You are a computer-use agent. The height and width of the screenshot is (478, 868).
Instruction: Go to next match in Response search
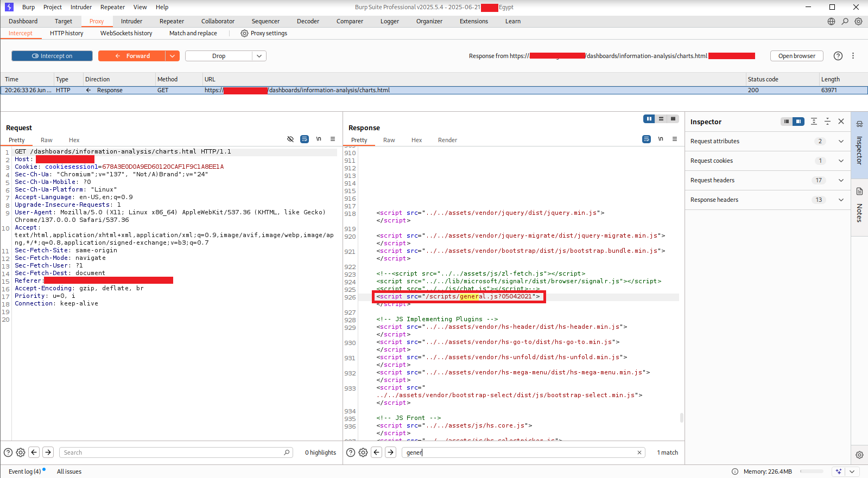coord(391,452)
